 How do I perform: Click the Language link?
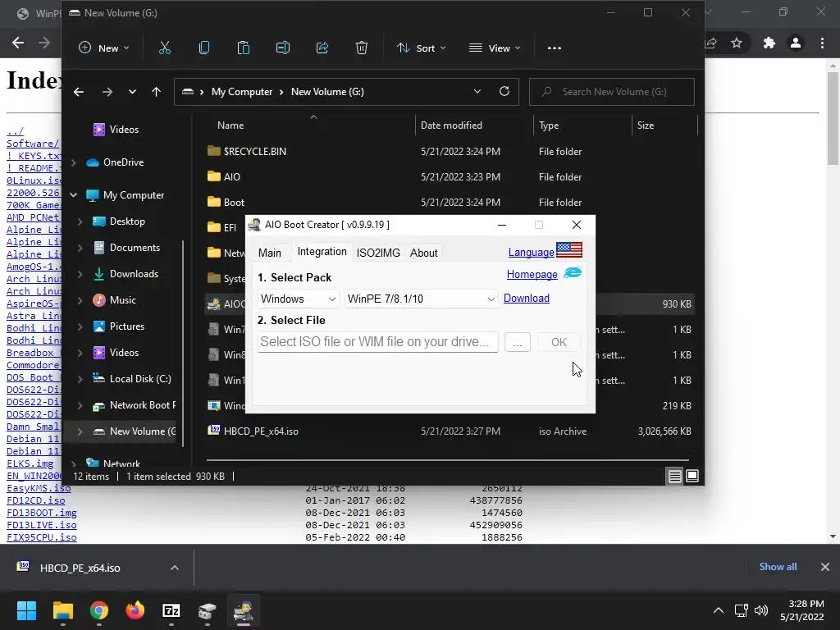click(x=531, y=252)
